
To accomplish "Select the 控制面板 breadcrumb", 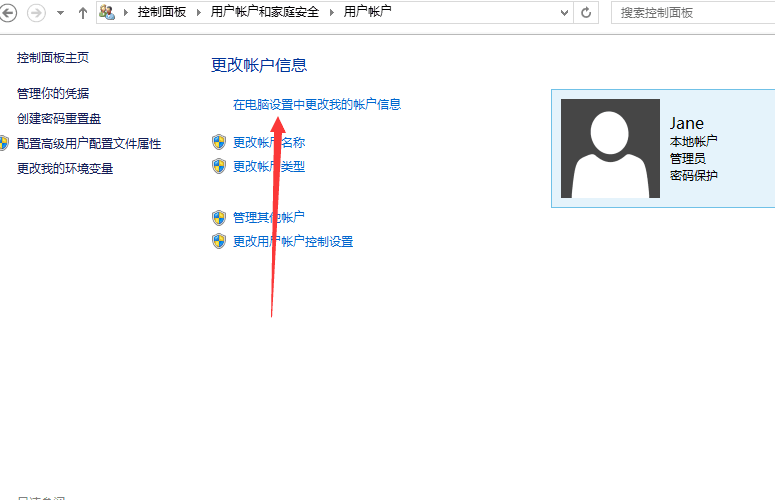I will coord(162,12).
